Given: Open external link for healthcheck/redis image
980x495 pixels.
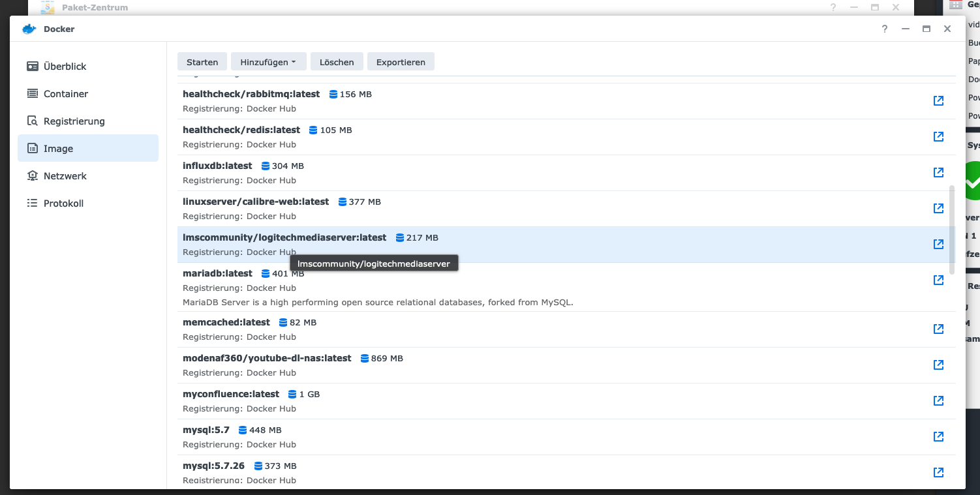Looking at the screenshot, I should coord(938,136).
